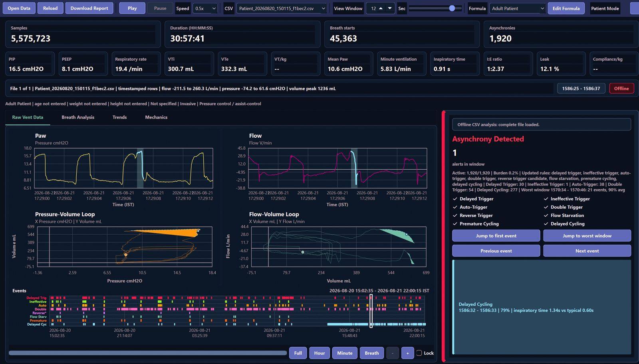Open the Formula Adult Patient dropdown
This screenshot has height=364, width=639.
(518, 8)
